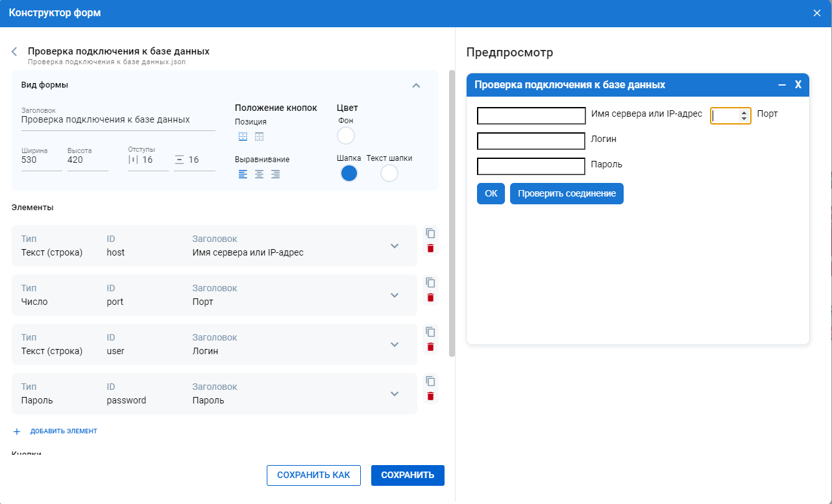
Task: Duplicate the host element
Action: [430, 234]
